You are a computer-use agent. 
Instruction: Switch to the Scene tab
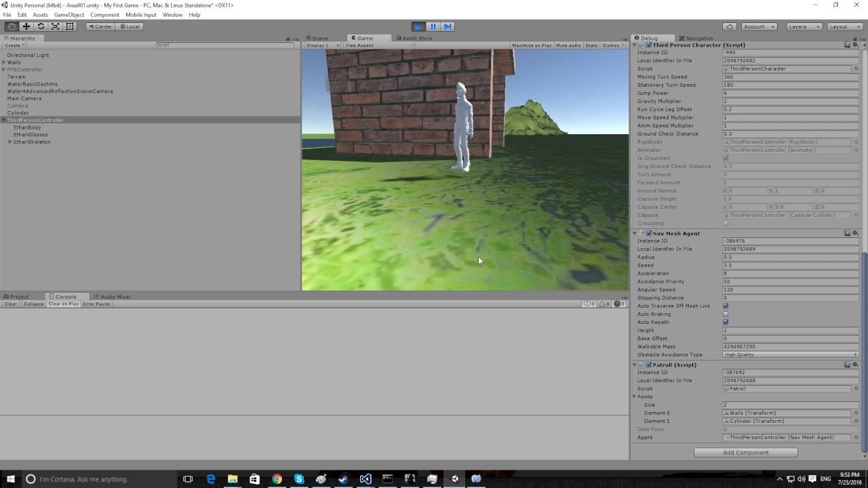318,38
